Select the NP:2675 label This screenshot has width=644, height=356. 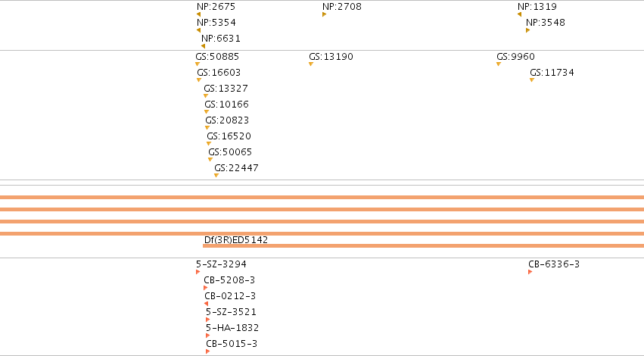216,7
